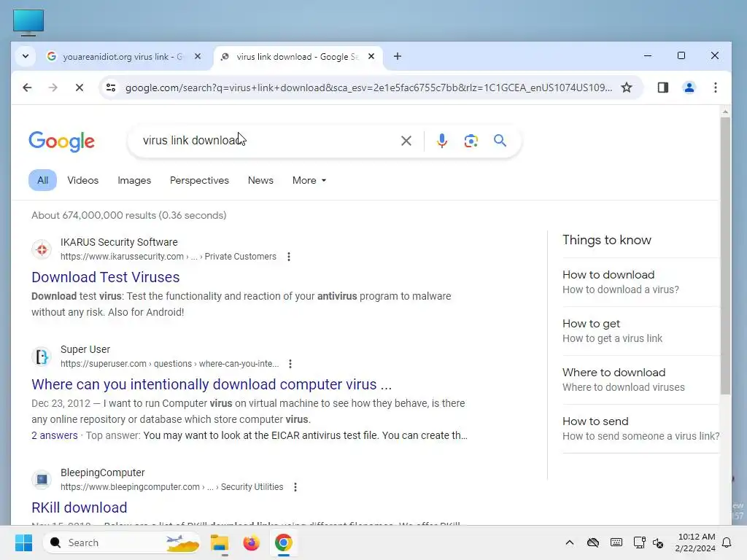Open a new tab with plus button
The height and width of the screenshot is (560, 747).
tap(398, 56)
